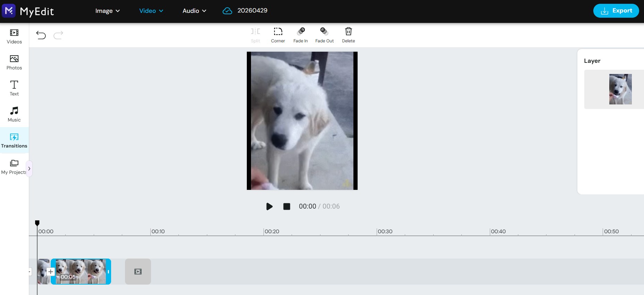Select the 00:05 dog clip

coord(81,271)
